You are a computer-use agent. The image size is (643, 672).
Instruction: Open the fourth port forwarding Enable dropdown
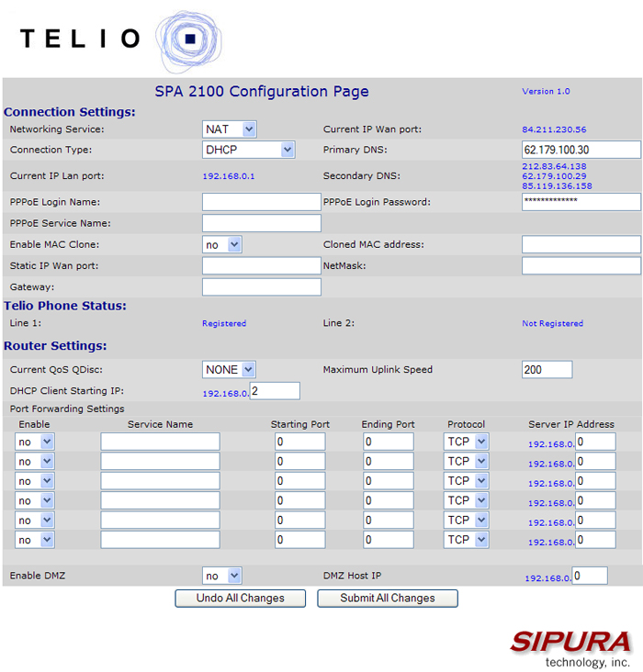click(x=35, y=500)
